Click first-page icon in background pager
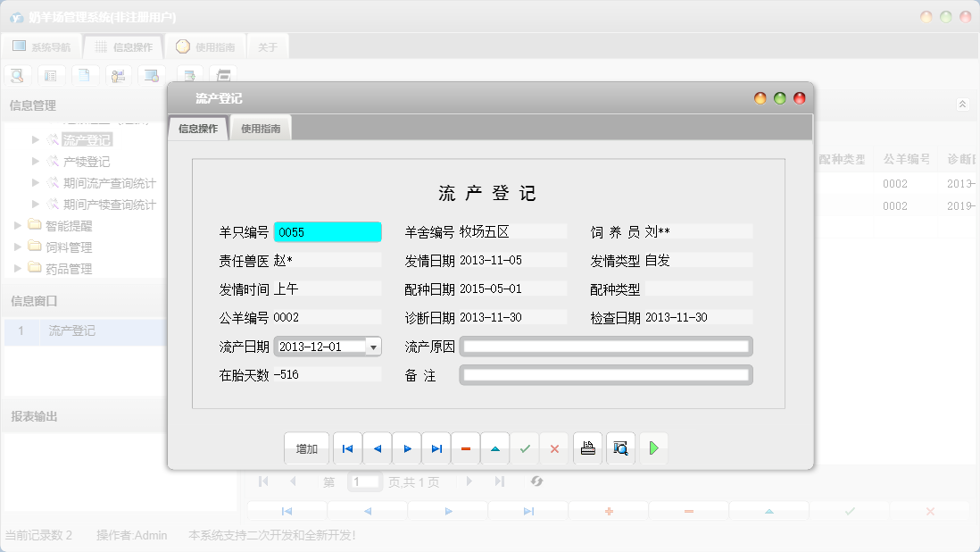Viewport: 980px width, 552px height. pos(263,481)
